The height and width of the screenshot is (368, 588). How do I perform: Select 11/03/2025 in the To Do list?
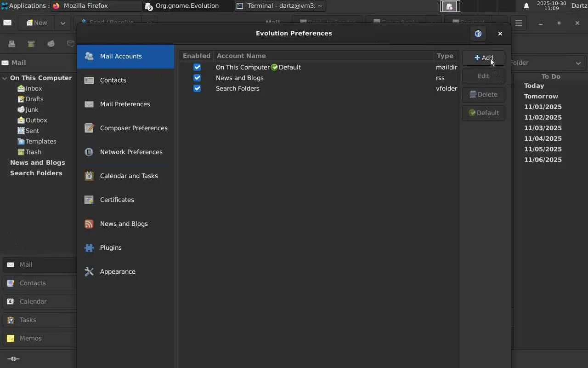(543, 128)
